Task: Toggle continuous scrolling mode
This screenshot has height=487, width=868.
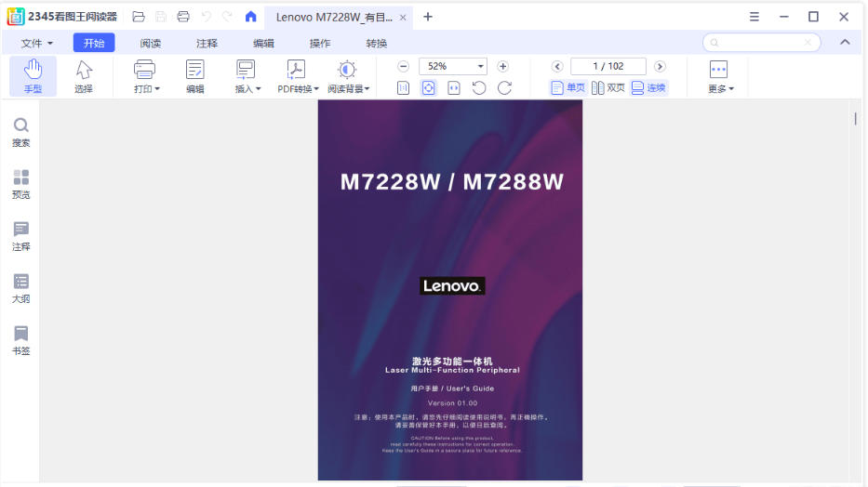Action: pyautogui.click(x=648, y=88)
